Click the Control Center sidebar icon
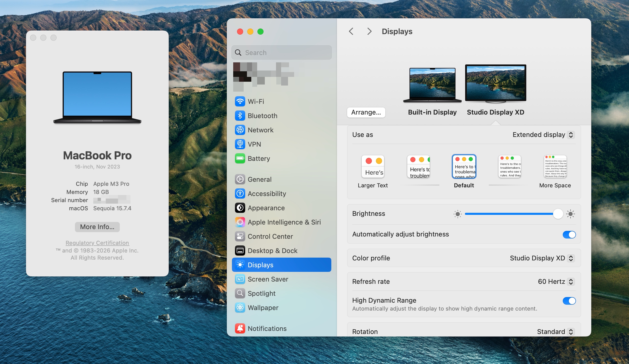The image size is (629, 364). tap(240, 236)
